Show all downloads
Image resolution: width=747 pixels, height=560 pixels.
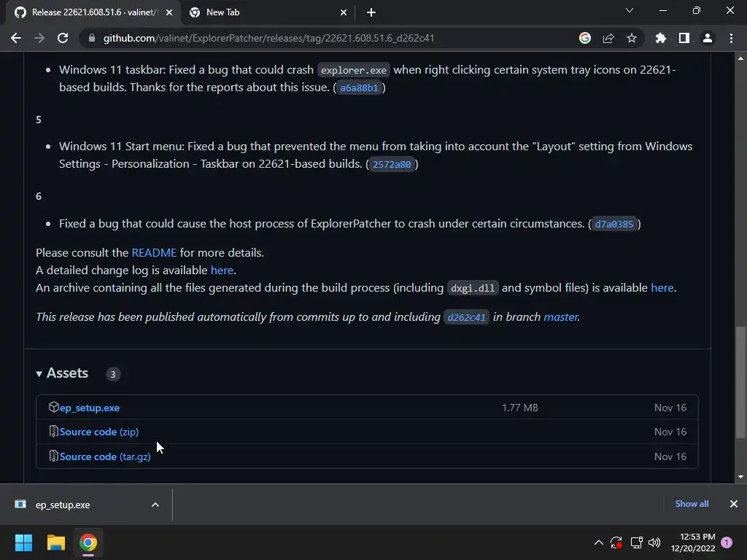tap(692, 504)
